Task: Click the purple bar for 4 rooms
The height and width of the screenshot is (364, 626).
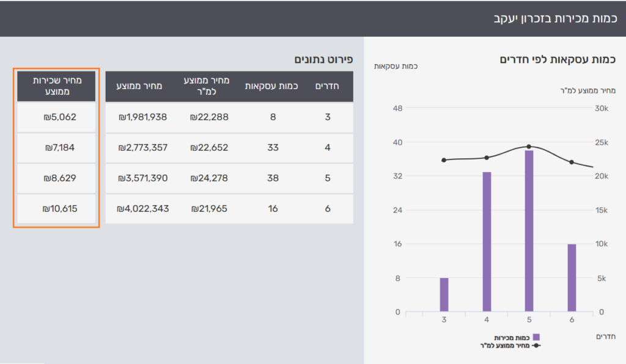Action: [x=487, y=241]
